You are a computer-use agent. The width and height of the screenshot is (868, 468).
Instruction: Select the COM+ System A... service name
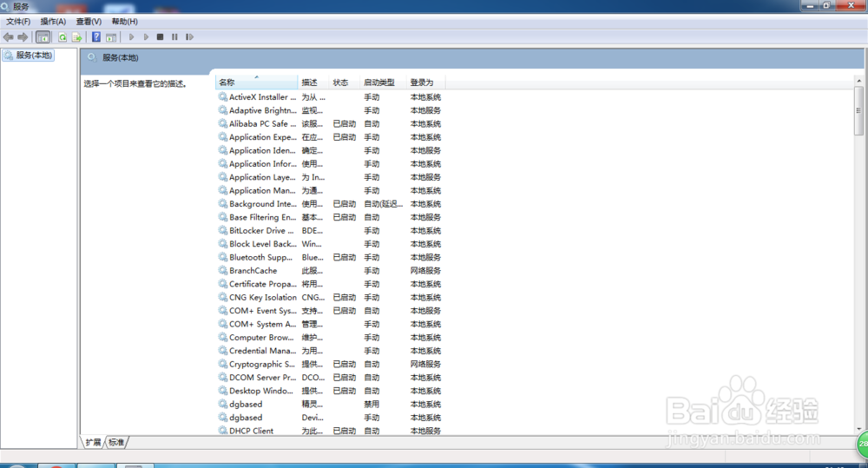[263, 324]
